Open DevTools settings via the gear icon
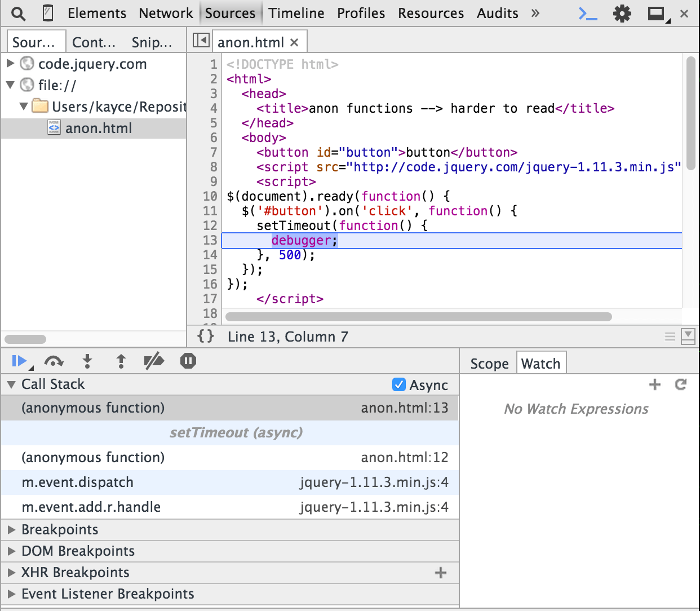Image resolution: width=700 pixels, height=611 pixels. click(x=622, y=12)
